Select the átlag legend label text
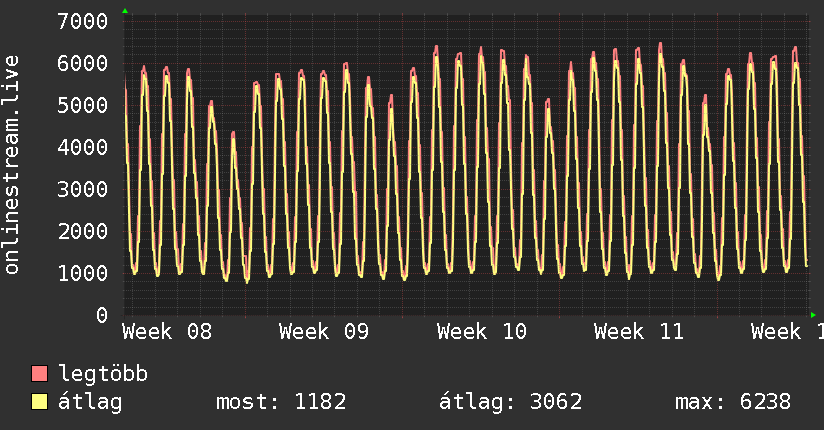 click(90, 403)
